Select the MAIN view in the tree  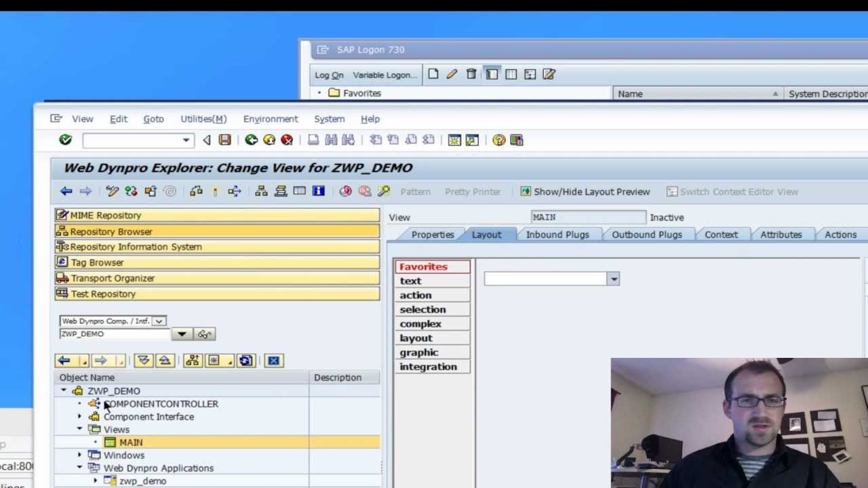(x=131, y=443)
